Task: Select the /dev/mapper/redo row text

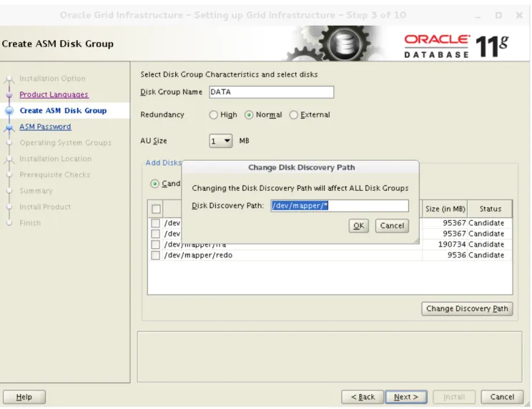Action: tap(198, 255)
